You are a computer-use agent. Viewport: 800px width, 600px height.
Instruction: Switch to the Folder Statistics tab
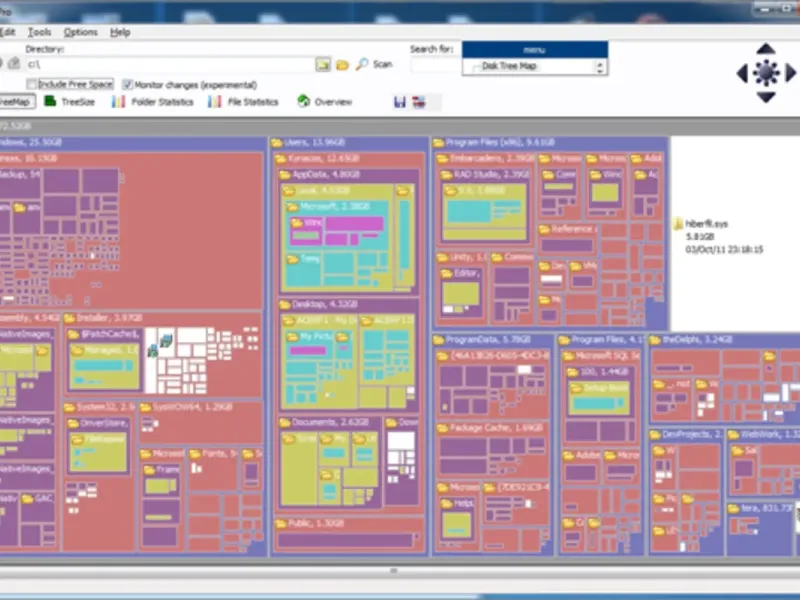[153, 102]
